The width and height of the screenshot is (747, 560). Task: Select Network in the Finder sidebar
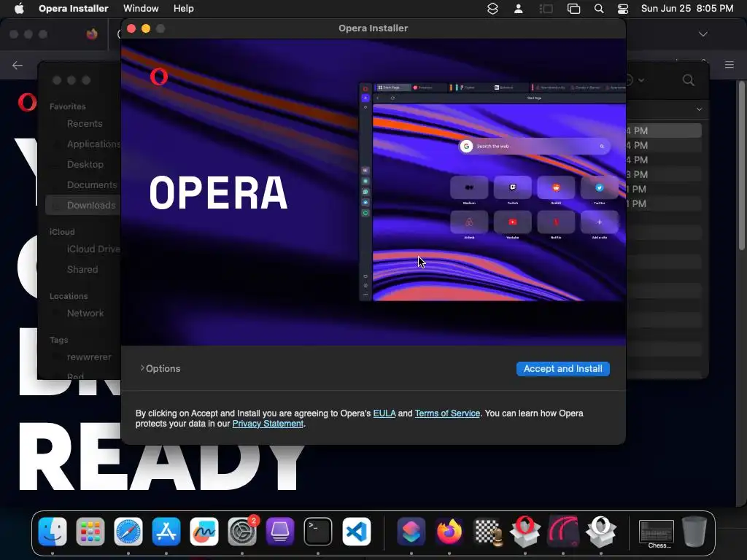[85, 314]
